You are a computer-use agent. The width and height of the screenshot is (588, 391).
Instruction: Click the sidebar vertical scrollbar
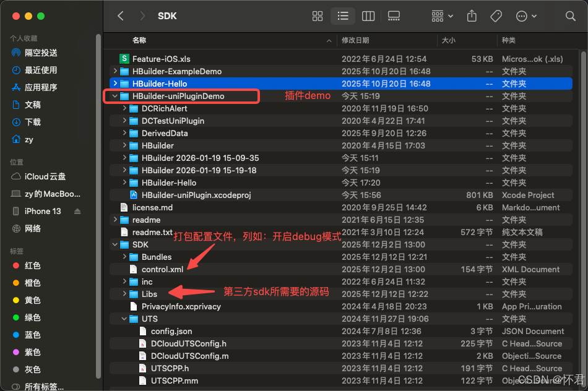click(98, 206)
